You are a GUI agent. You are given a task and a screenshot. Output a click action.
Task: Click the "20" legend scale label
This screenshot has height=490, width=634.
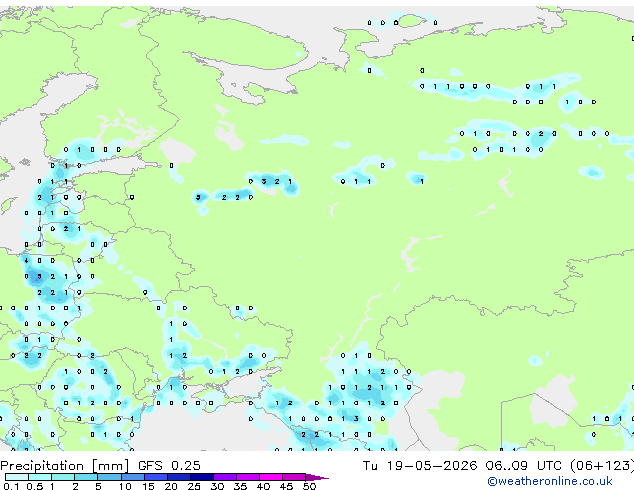[x=171, y=486]
